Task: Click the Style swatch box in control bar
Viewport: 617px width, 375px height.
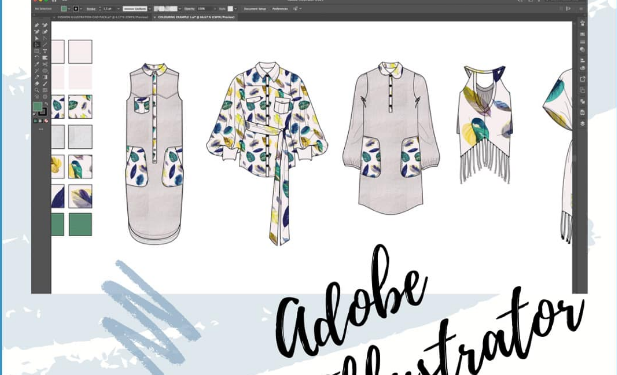Action: point(230,9)
